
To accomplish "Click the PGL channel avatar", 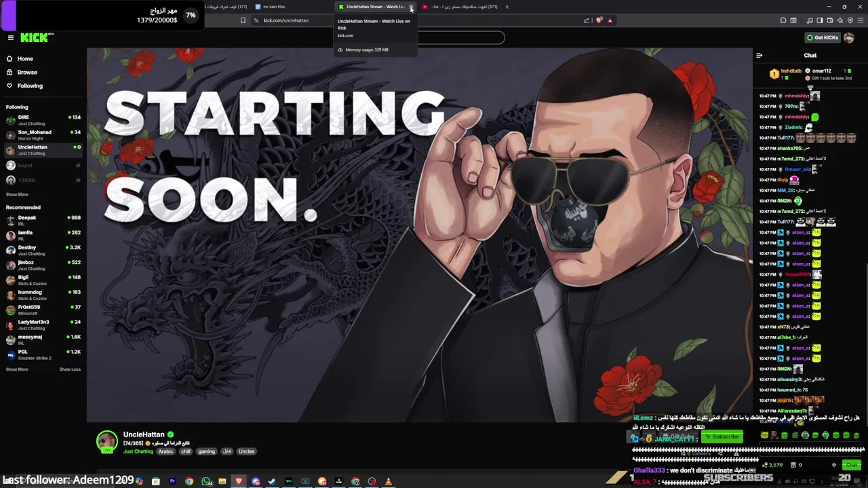I will click(11, 354).
